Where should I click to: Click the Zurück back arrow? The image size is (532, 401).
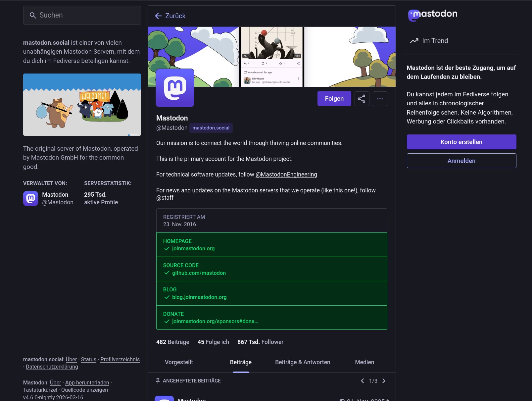click(x=159, y=16)
